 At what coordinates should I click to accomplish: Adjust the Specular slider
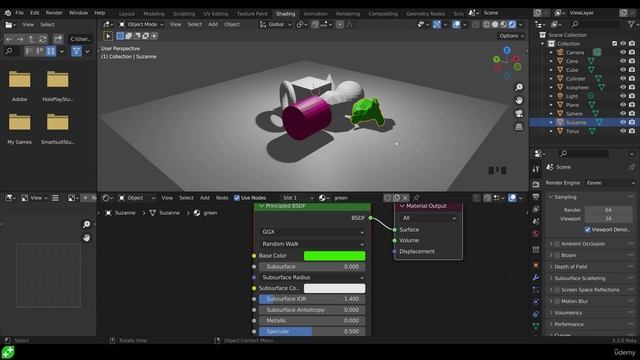312,331
